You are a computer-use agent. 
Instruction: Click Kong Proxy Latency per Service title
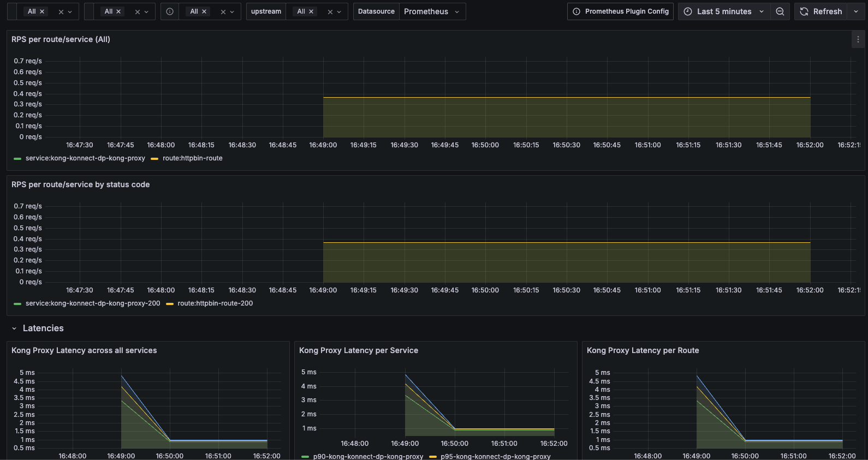[359, 350]
